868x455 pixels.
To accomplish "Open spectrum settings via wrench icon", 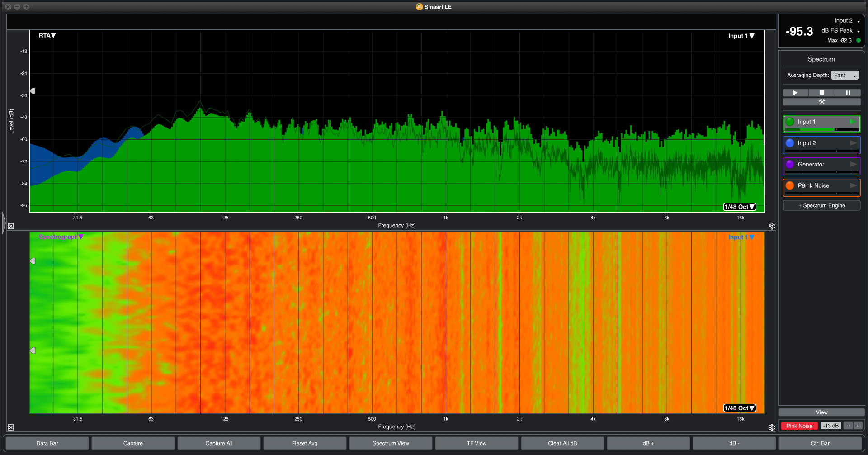I will click(821, 102).
